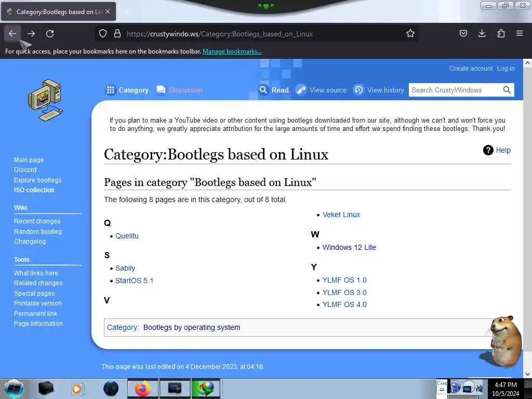The height and width of the screenshot is (399, 532).
Task: Click the magnifier search button in wiki
Action: [x=507, y=90]
